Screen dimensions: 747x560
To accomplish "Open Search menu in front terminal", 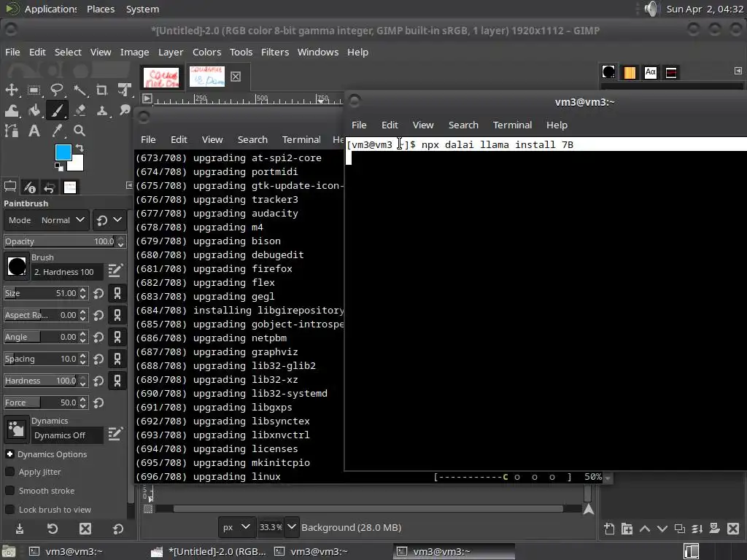I will (x=463, y=125).
